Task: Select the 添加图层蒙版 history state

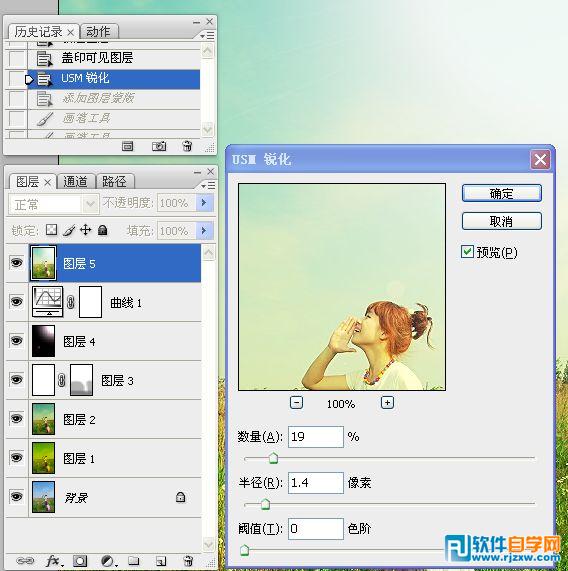Action: coord(114,98)
